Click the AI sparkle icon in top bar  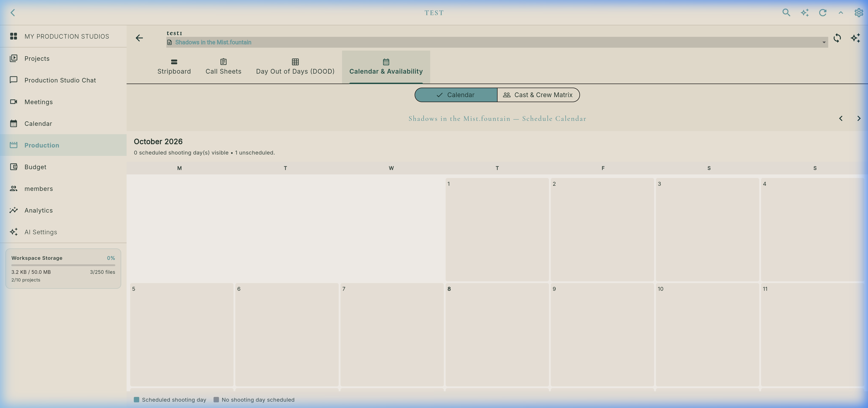[x=805, y=12]
